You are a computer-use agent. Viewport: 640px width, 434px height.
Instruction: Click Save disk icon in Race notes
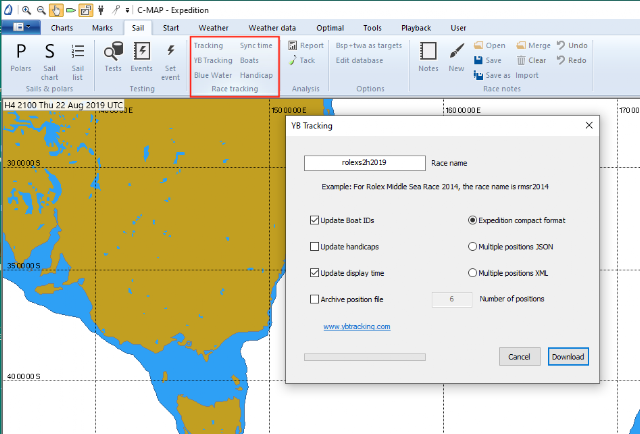(478, 60)
